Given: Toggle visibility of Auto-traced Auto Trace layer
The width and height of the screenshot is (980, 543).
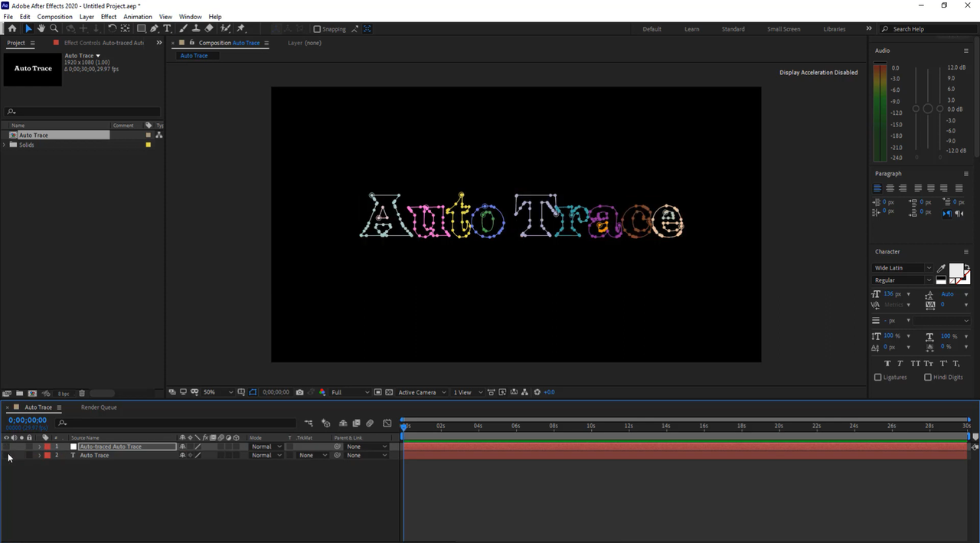Looking at the screenshot, I should (6, 447).
